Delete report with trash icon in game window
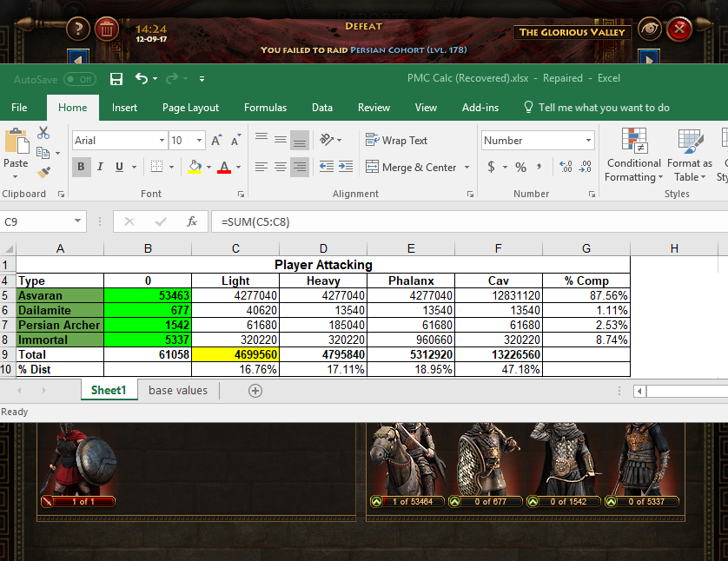The width and height of the screenshot is (728, 561). 106,29
